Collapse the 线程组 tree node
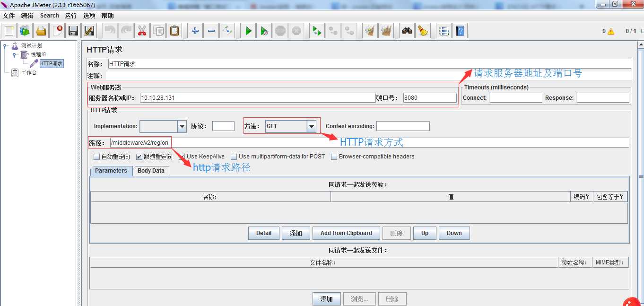The width and height of the screenshot is (644, 306). pyautogui.click(x=15, y=55)
